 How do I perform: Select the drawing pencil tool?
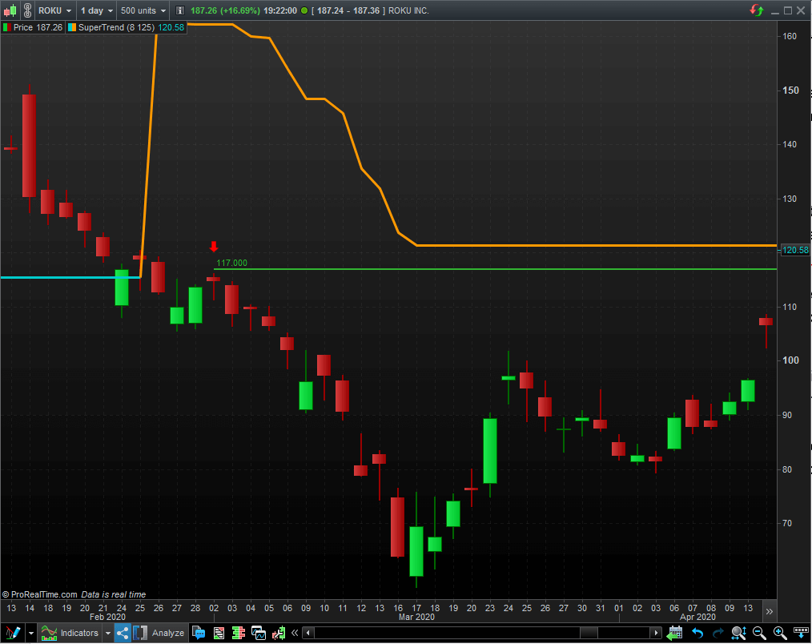click(x=13, y=633)
